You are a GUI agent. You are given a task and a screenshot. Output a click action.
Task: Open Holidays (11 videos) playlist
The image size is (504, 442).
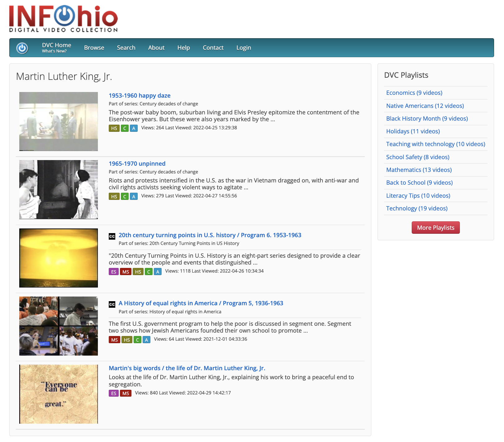[413, 131]
